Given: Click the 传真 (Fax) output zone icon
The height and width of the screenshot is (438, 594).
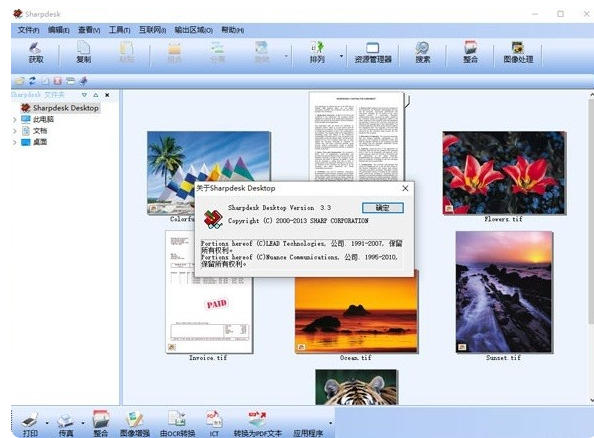Looking at the screenshot, I should click(66, 424).
